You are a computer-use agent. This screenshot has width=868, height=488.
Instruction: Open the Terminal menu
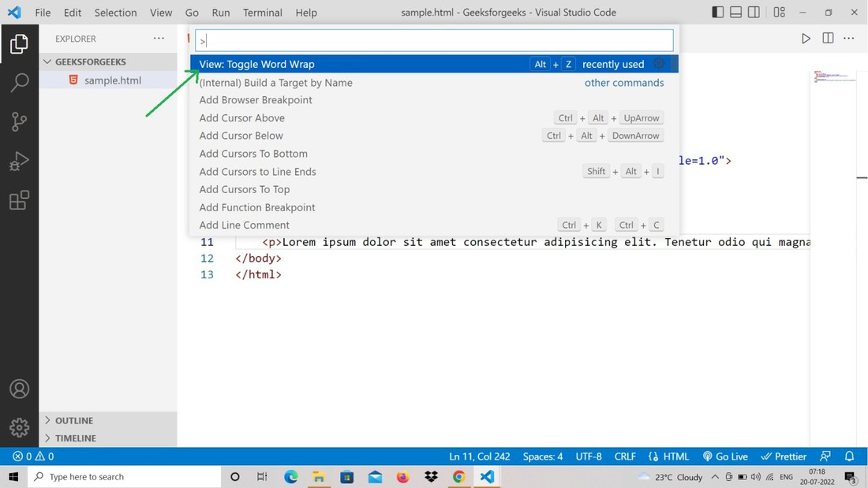pos(263,12)
